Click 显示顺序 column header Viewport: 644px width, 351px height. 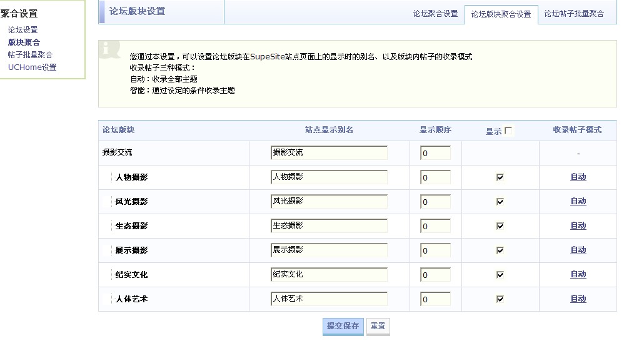[435, 130]
